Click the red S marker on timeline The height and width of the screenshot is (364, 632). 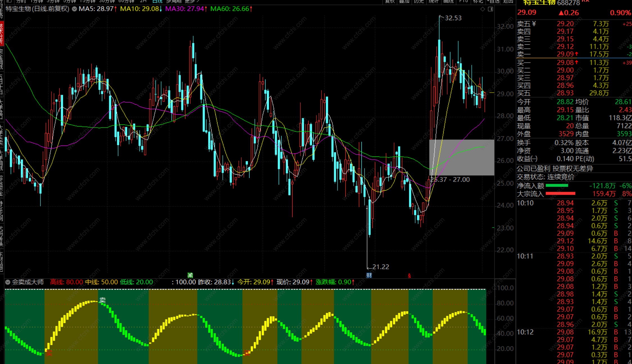point(409,276)
